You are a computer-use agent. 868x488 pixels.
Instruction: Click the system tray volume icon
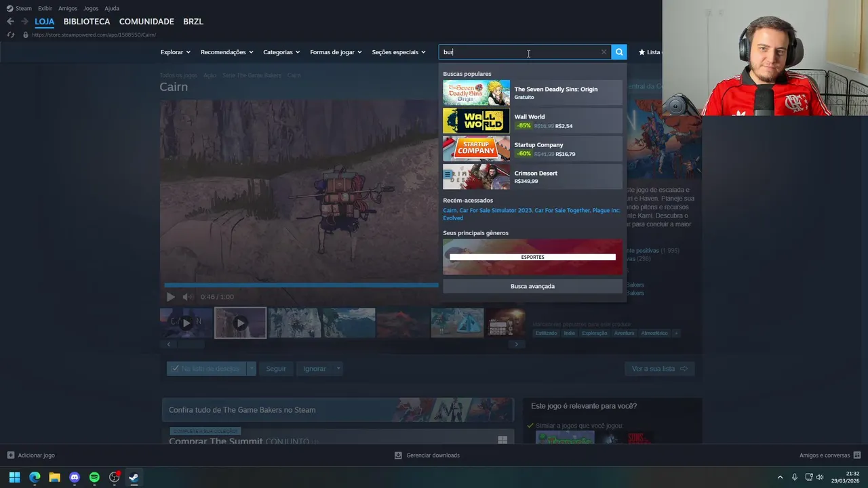[819, 477]
